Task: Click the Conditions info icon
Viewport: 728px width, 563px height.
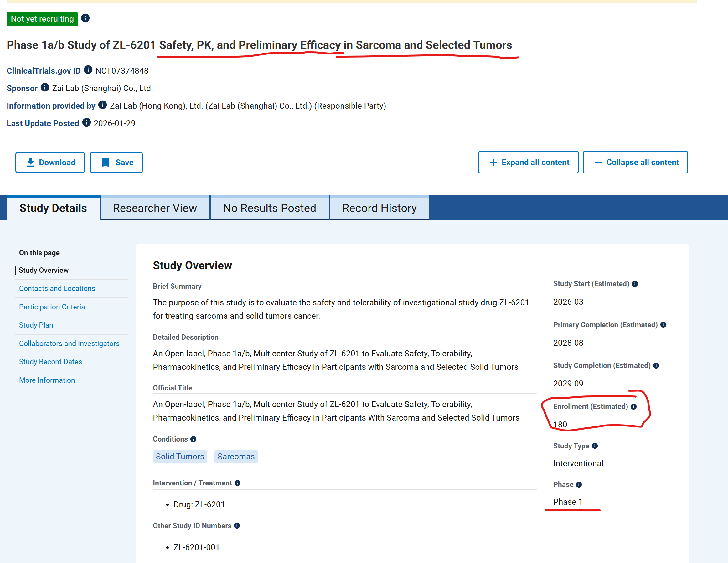Action: click(x=193, y=439)
